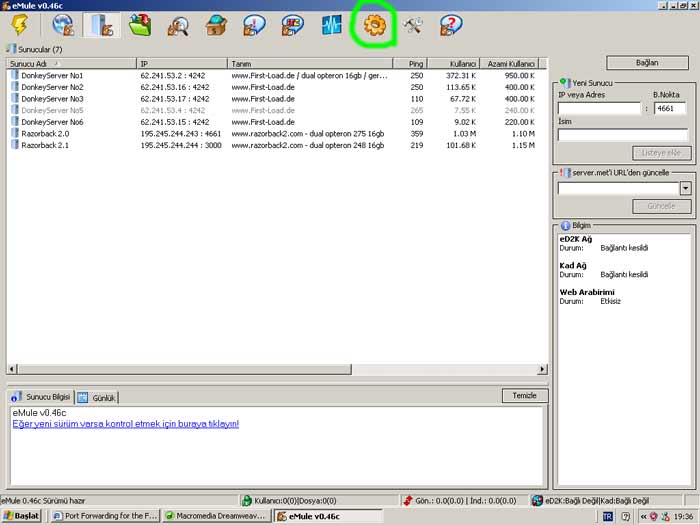
Task: Switch to Port Forwarding taskbar window
Action: pyautogui.click(x=104, y=516)
